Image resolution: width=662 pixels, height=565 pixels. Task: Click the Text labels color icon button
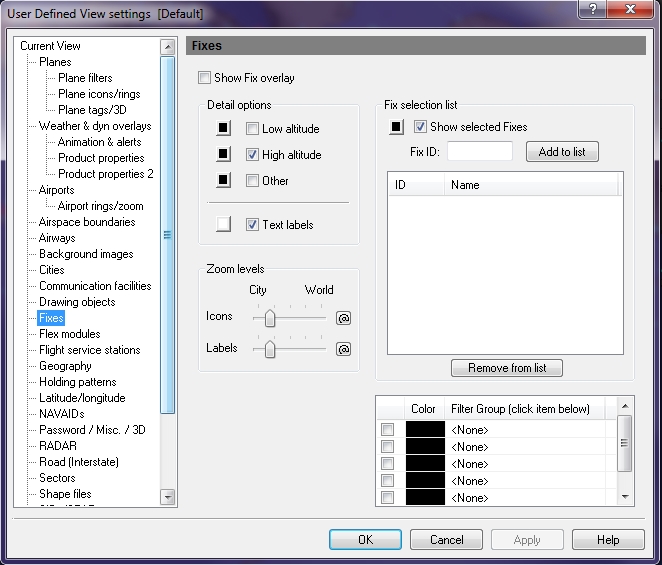pyautogui.click(x=224, y=225)
